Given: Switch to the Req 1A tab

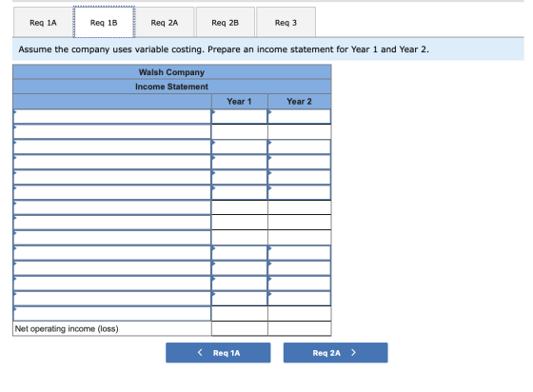Looking at the screenshot, I should point(43,23).
